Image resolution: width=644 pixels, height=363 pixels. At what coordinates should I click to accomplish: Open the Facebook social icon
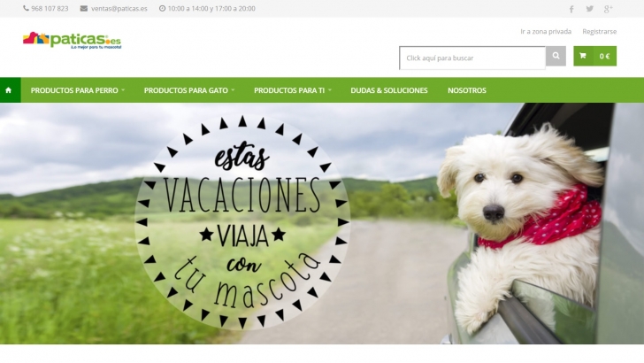coord(571,9)
